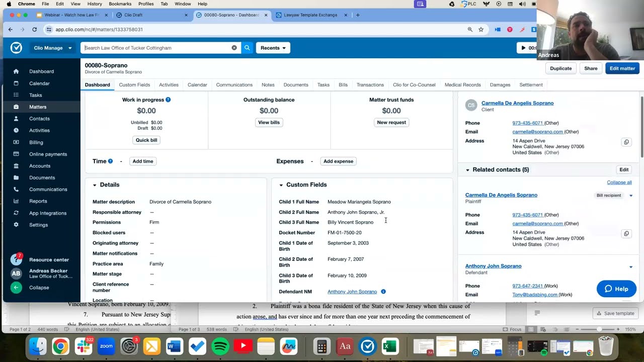This screenshot has width=644, height=362.
Task: Collapse the Details section
Action: point(95,185)
